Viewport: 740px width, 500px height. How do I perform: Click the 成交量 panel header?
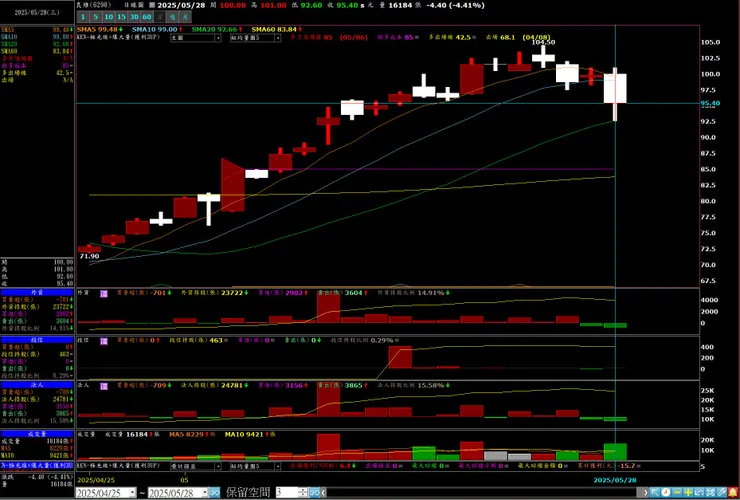coord(37,433)
